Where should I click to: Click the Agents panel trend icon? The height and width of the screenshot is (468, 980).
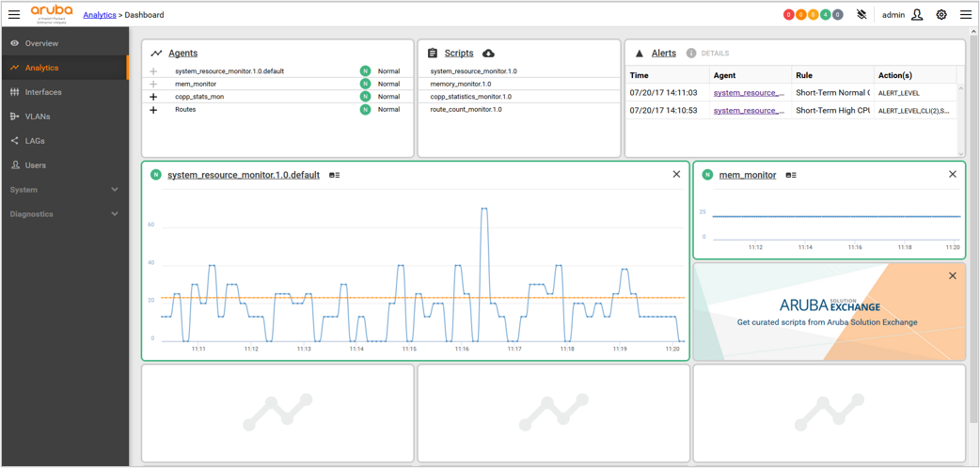(x=156, y=54)
